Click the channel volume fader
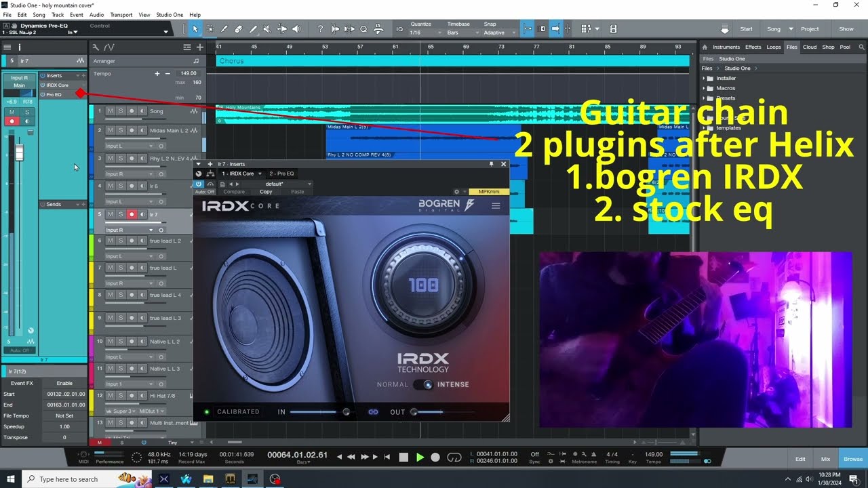The height and width of the screenshot is (488, 868). 19,153
